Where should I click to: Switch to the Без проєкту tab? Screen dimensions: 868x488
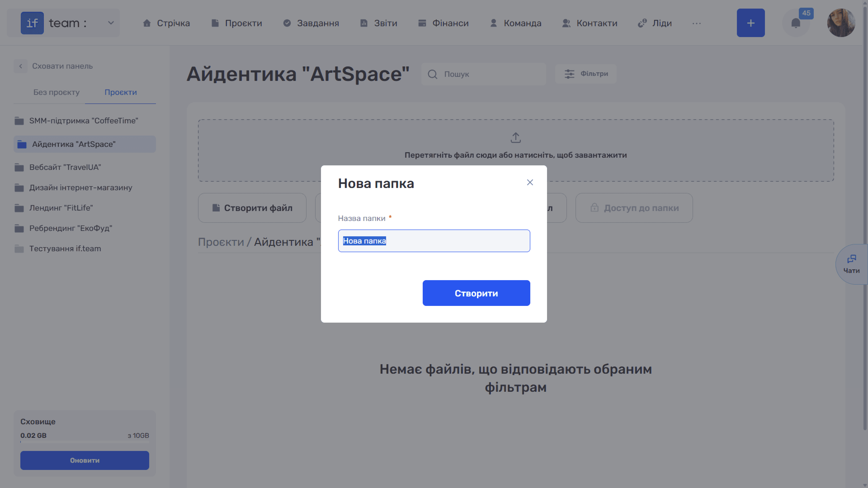point(56,92)
